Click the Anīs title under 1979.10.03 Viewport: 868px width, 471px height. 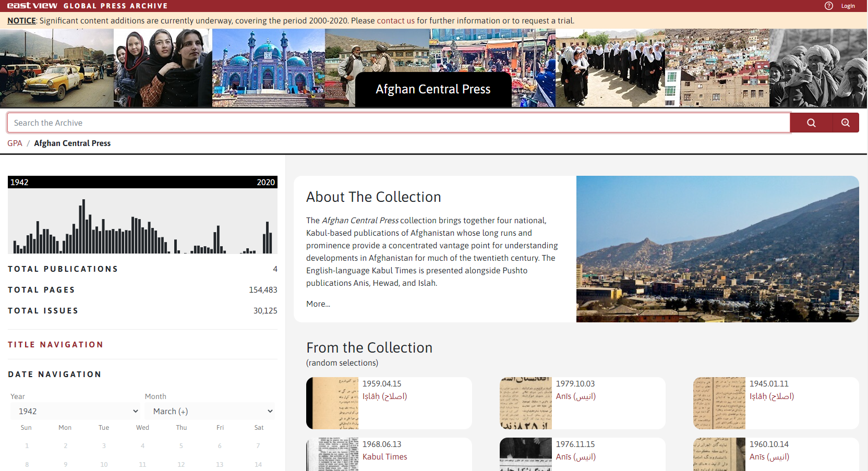576,396
